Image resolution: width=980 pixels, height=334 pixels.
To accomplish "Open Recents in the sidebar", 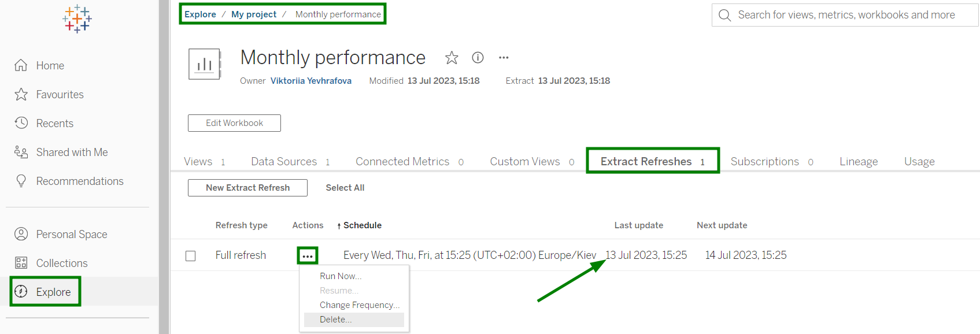I will [54, 124].
